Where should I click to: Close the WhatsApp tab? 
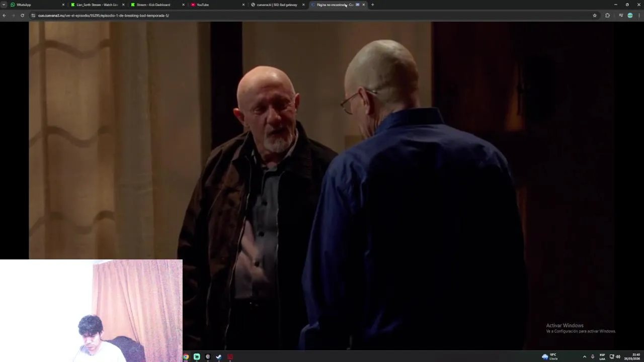click(x=63, y=5)
